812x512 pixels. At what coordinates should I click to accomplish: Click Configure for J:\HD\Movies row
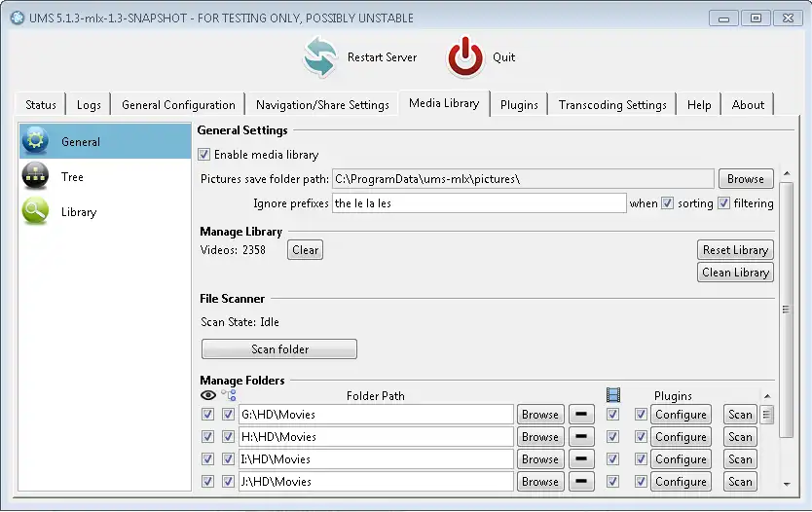tap(681, 482)
